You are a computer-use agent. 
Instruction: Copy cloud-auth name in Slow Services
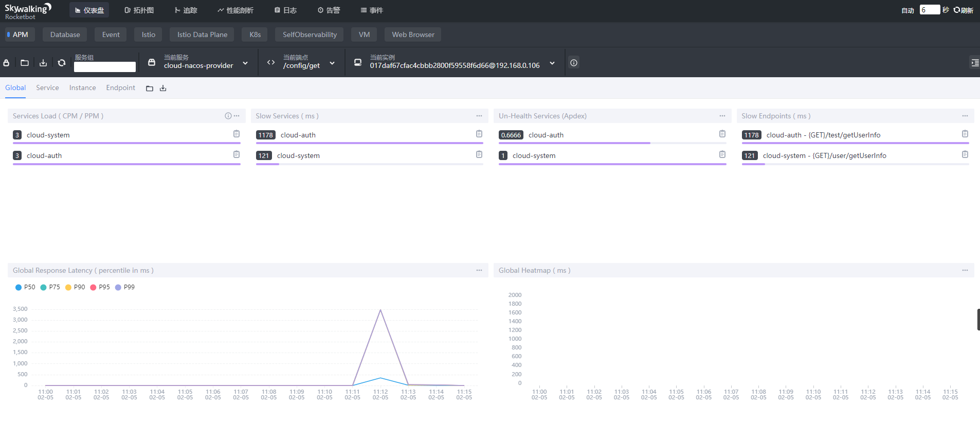click(479, 134)
